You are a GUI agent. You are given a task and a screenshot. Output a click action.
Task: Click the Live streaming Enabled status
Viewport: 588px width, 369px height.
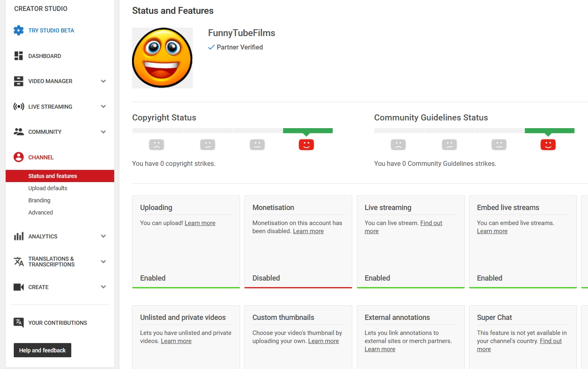point(377,278)
